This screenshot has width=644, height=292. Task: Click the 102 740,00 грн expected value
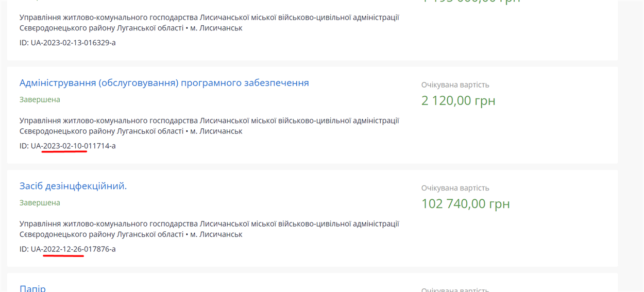pyautogui.click(x=465, y=203)
